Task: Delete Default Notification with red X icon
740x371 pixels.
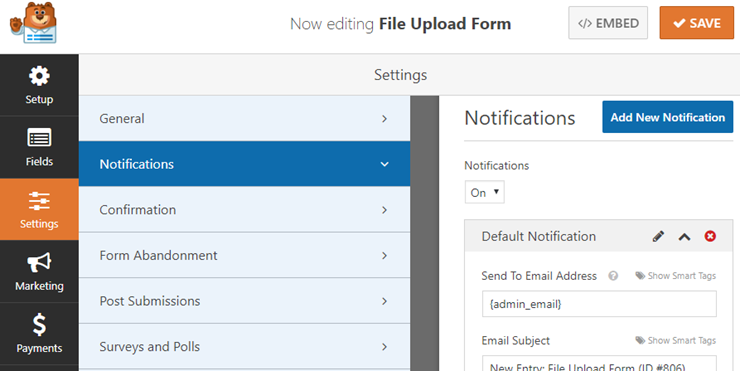Action: click(x=710, y=236)
